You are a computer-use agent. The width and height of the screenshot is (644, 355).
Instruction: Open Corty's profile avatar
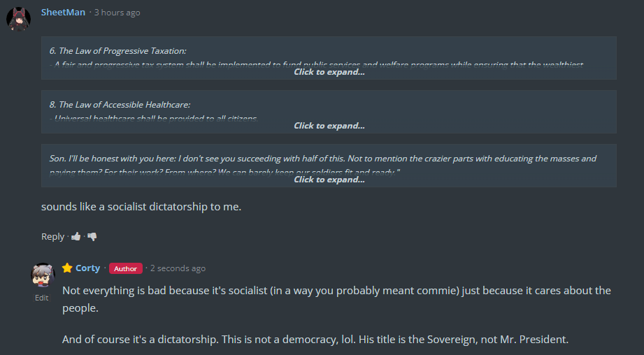(x=43, y=276)
